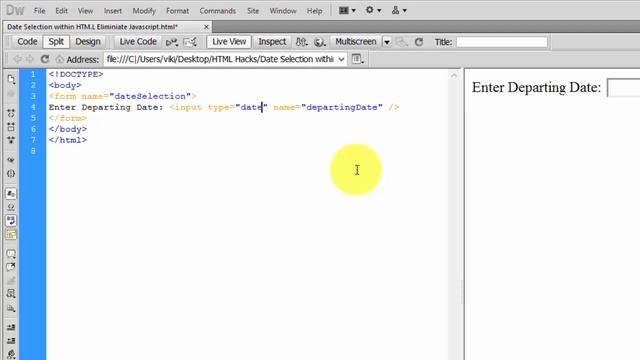Click the browser Back arrow

point(17,59)
